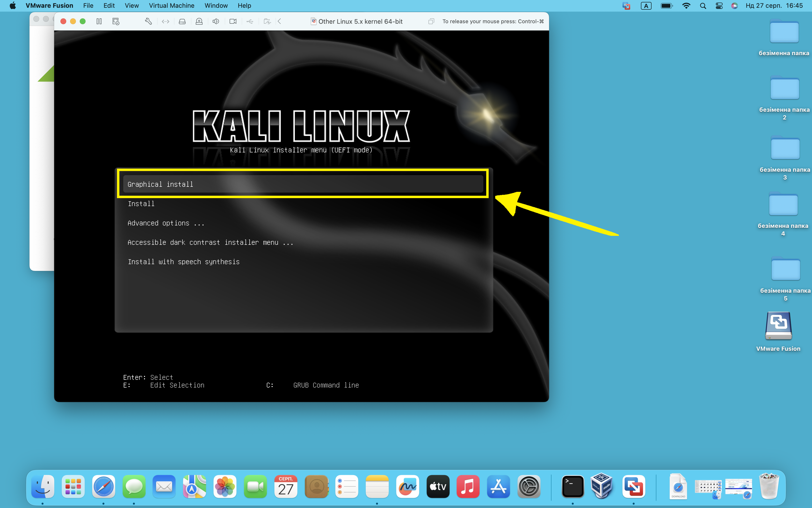Open Launchpad from the Dock
The image size is (812, 508).
[x=73, y=486]
